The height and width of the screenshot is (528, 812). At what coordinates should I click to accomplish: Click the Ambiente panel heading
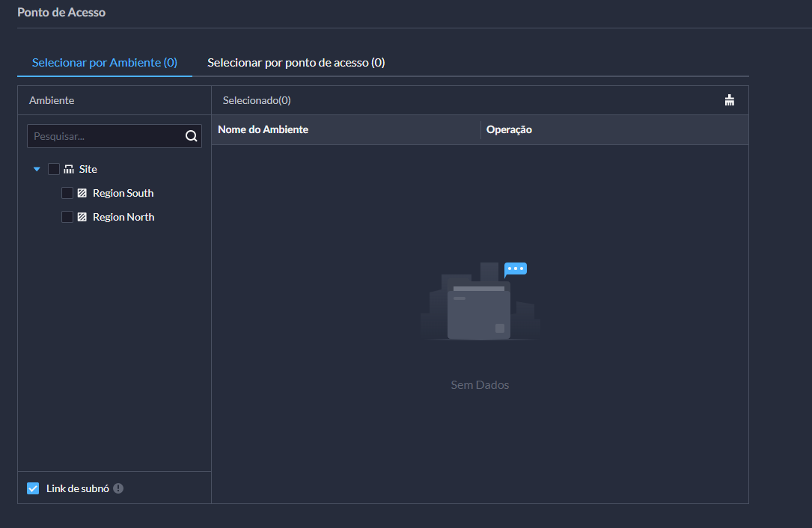(x=52, y=100)
